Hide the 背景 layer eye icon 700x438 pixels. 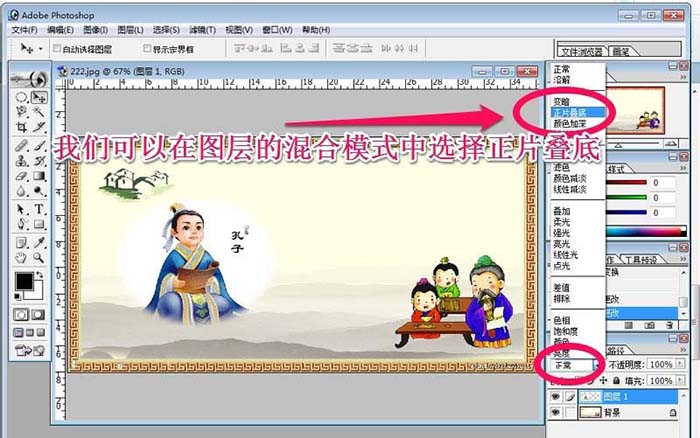(x=555, y=413)
